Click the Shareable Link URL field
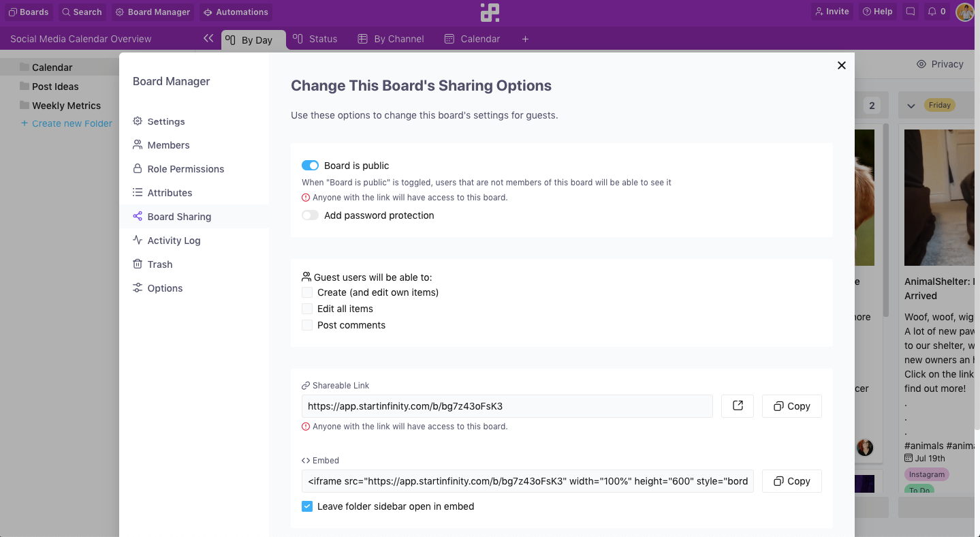Image resolution: width=980 pixels, height=537 pixels. click(x=507, y=406)
